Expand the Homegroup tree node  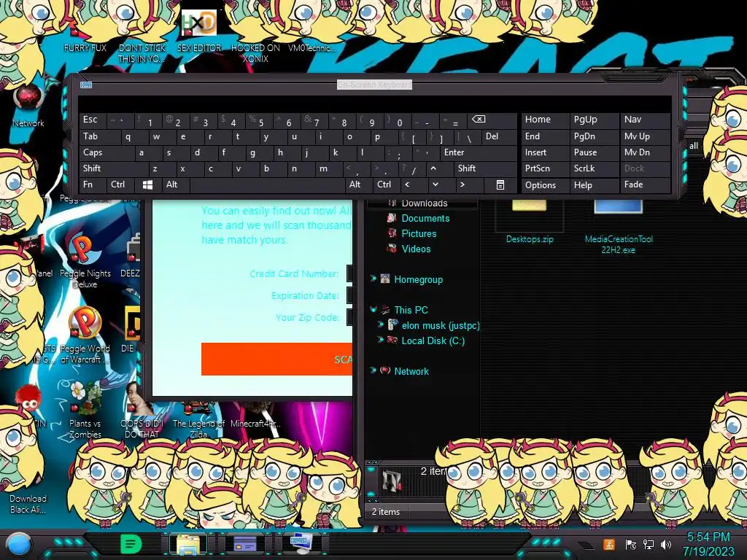point(373,279)
